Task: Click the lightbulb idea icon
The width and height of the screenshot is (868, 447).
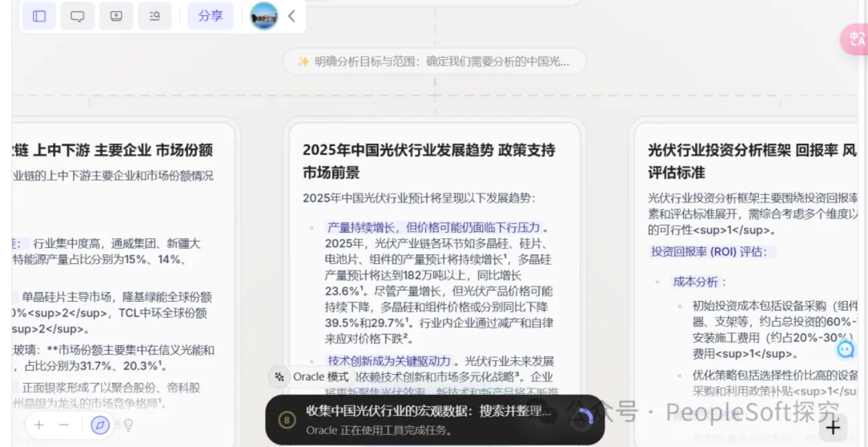Action: coord(128,425)
